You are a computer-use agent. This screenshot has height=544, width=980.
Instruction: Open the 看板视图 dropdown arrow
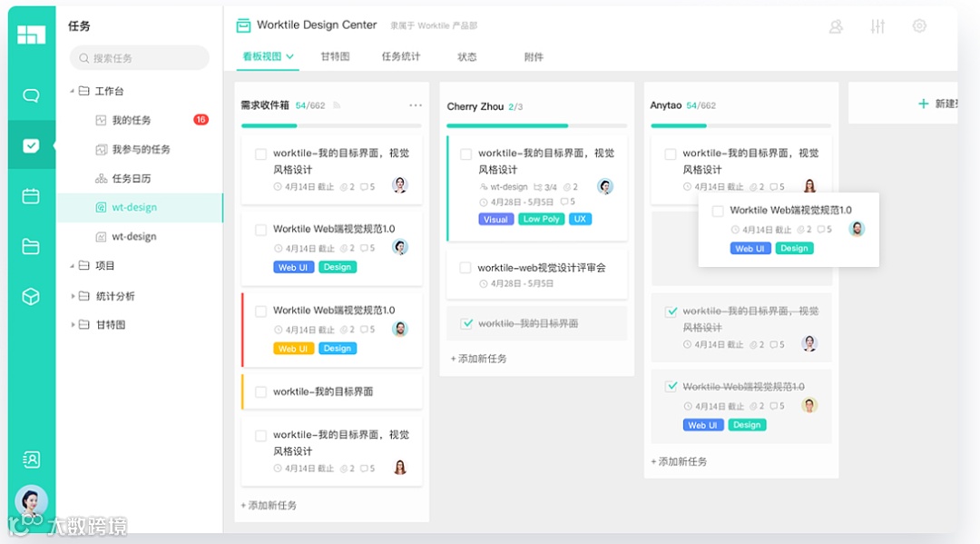[x=290, y=56]
